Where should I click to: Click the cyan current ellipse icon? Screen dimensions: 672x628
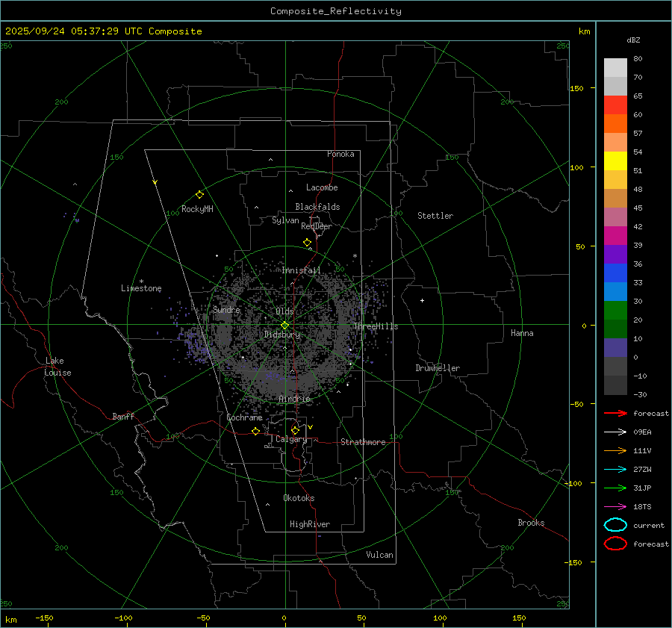[615, 525]
